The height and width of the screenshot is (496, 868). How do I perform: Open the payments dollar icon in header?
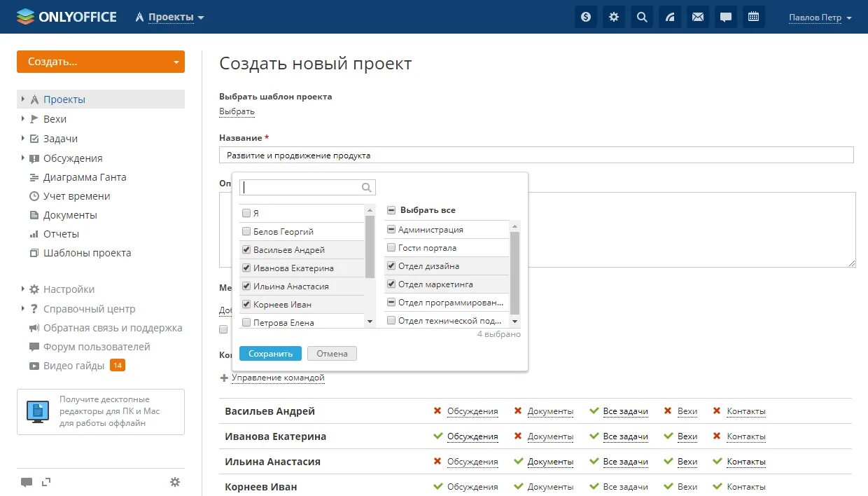(x=586, y=17)
